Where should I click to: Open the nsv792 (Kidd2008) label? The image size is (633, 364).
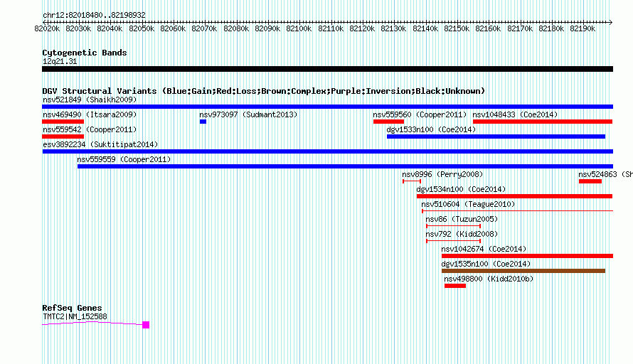click(x=462, y=234)
